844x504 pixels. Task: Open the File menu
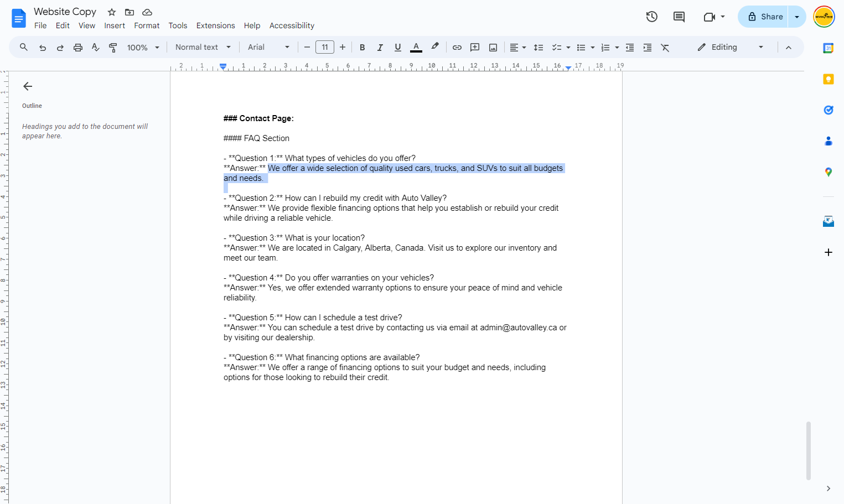(x=40, y=25)
